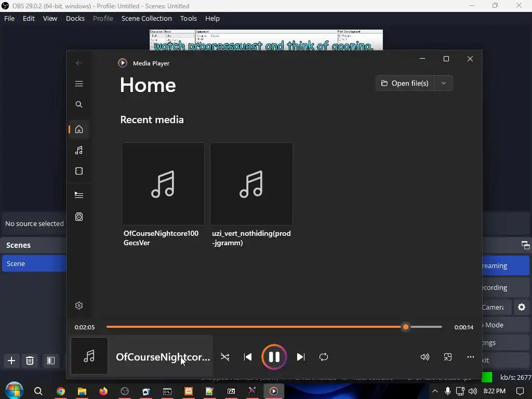Open the Docks menu in OBS
This screenshot has width=532, height=399.
75,18
